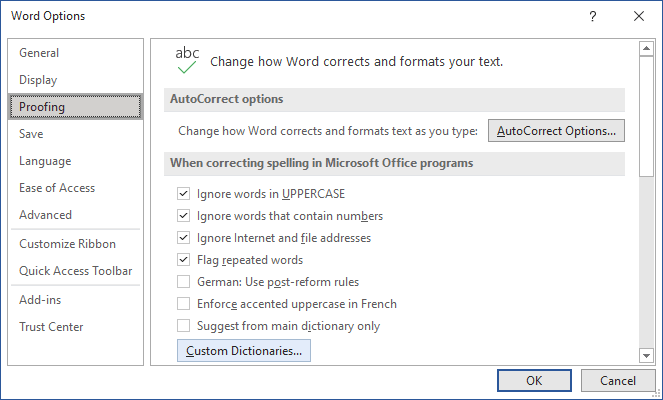This screenshot has height=400, width=663.
Task: Click the vertical scrollbar thumb
Action: point(646,116)
